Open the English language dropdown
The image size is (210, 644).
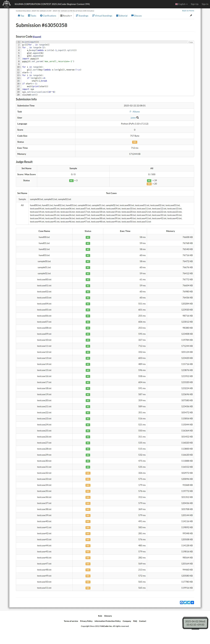point(182,4)
